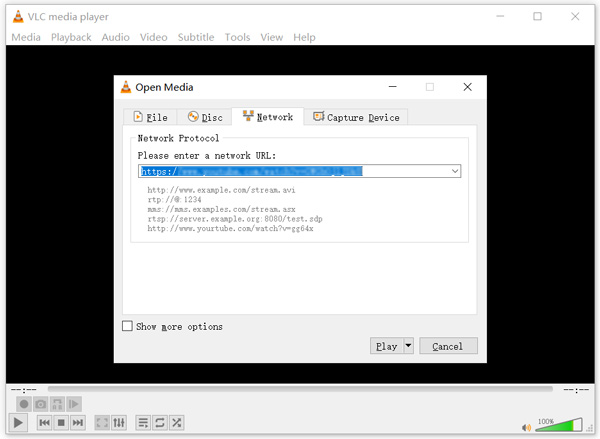Open extended settings equalizer icon
The image size is (600, 439).
pyautogui.click(x=119, y=423)
